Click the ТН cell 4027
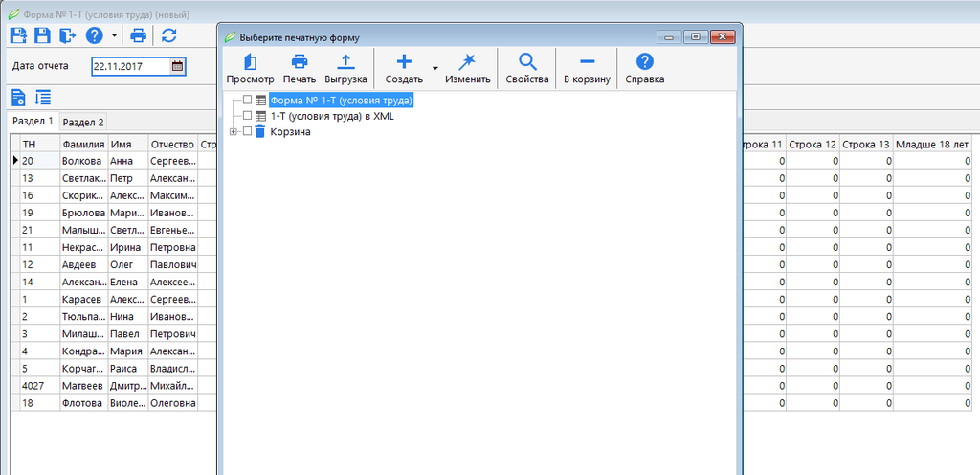The height and width of the screenshot is (475, 980). pos(40,386)
